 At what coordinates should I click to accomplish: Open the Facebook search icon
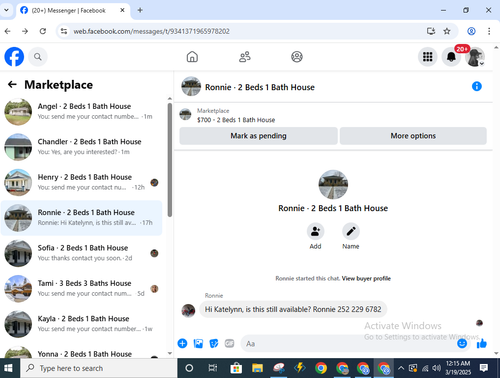click(x=38, y=57)
